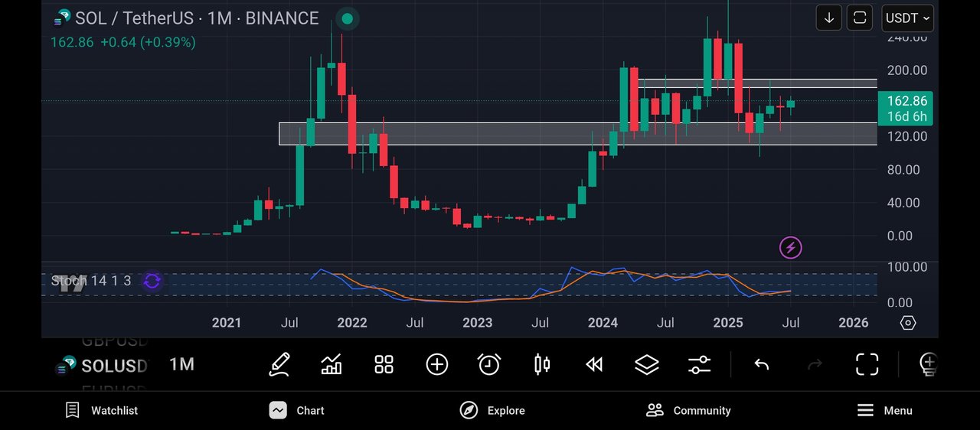Click the 2026 label on time axis

click(853, 322)
